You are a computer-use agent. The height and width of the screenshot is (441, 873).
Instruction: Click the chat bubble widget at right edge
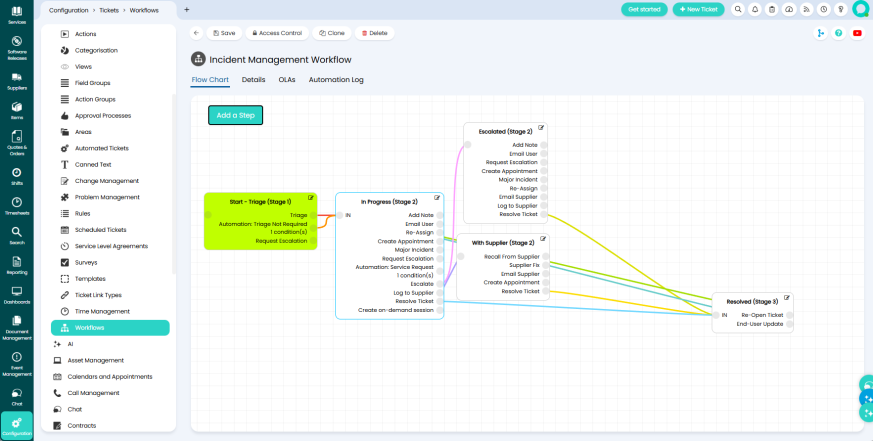[867, 384]
